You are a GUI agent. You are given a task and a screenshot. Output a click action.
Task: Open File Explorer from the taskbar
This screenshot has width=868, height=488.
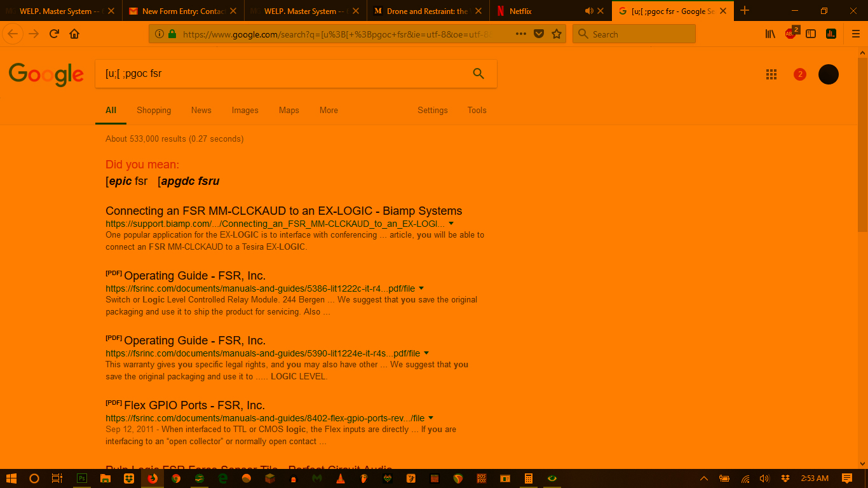coord(105,478)
